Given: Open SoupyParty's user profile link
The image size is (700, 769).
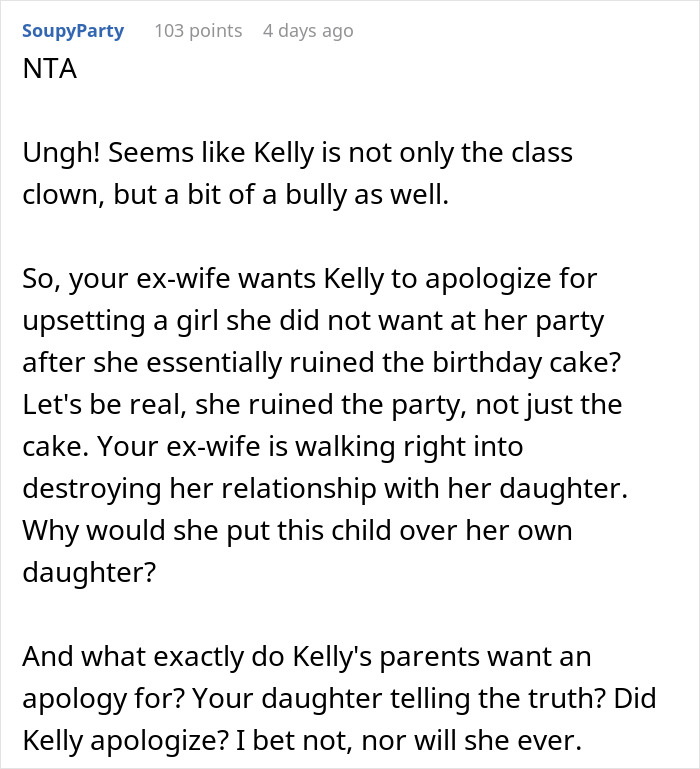Looking at the screenshot, I should [x=73, y=31].
